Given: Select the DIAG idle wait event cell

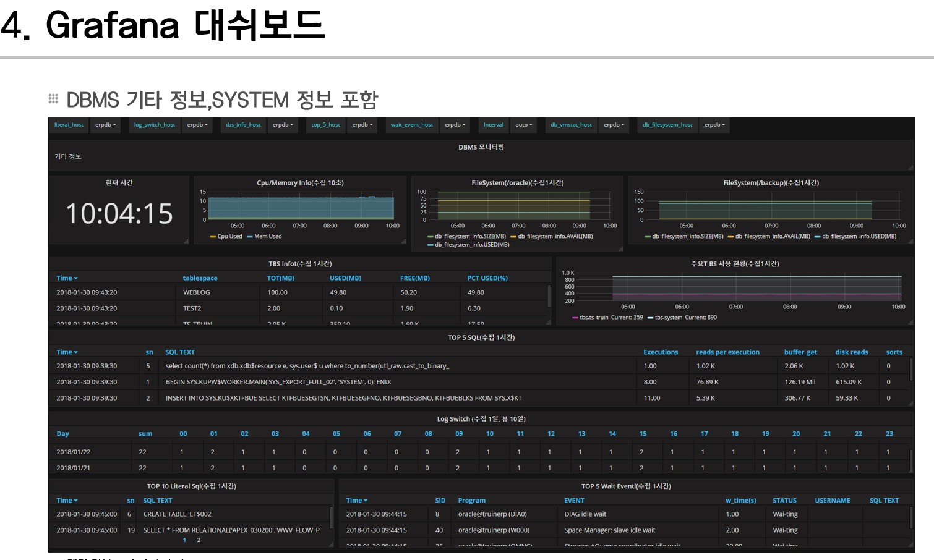Looking at the screenshot, I should (585, 514).
